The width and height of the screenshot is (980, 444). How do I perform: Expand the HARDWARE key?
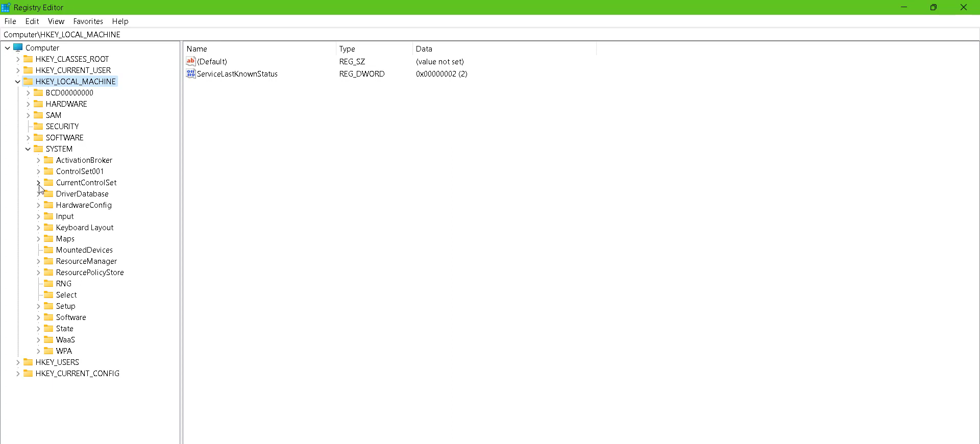pyautogui.click(x=28, y=104)
